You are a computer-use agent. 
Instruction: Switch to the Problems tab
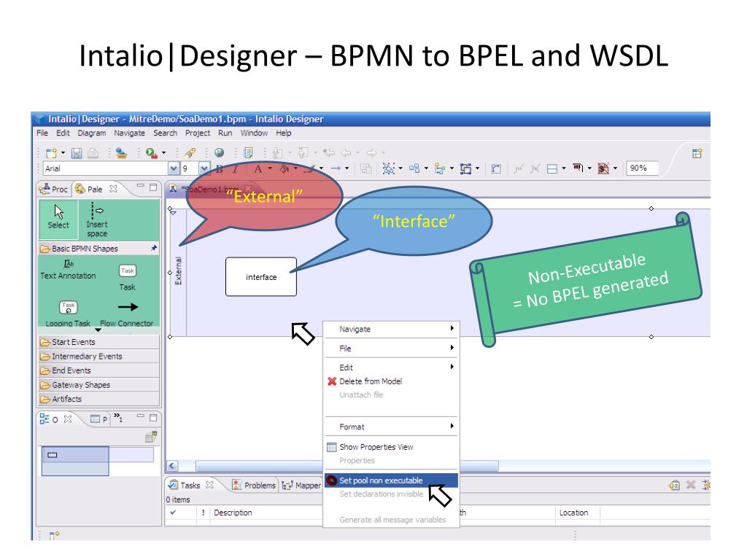pos(254,485)
